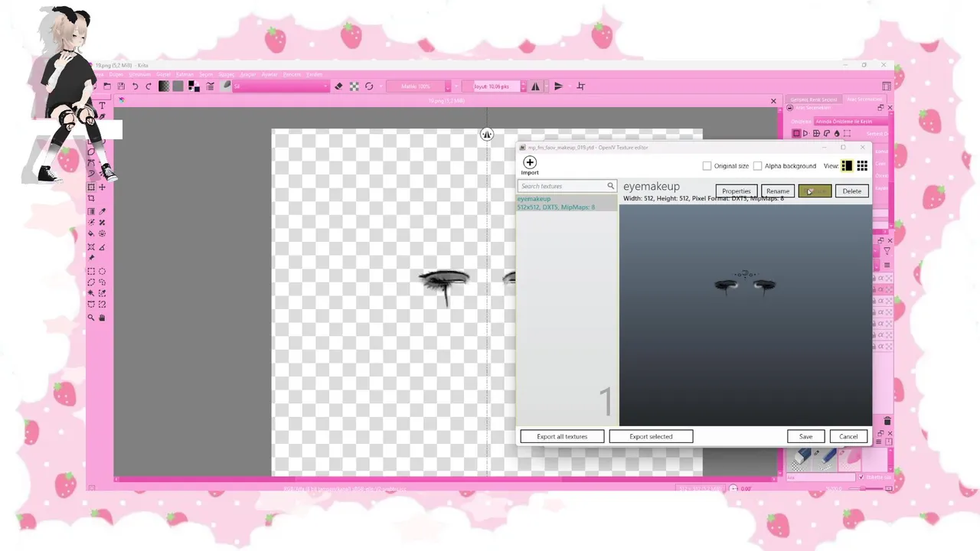Viewport: 980px width, 551px height.
Task: Select the Measure tool in toolbox
Action: (x=102, y=247)
